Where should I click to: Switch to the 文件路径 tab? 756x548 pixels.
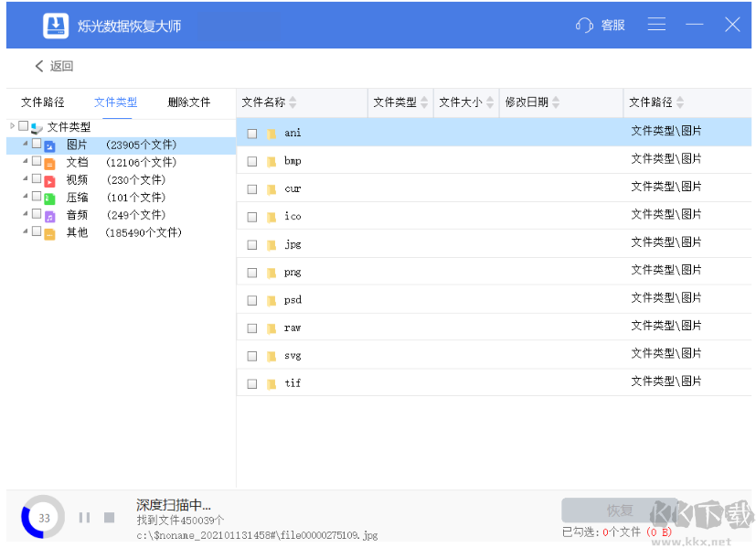pos(42,102)
